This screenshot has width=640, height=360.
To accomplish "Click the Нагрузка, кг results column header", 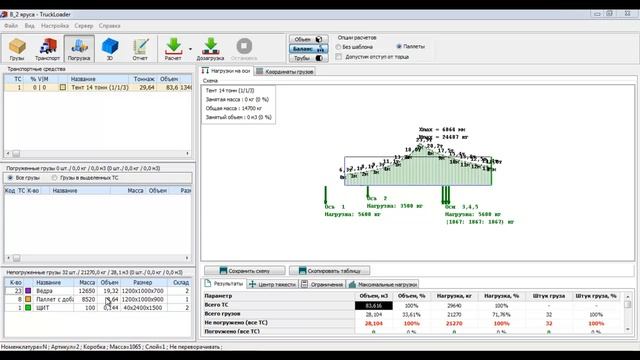I will [454, 296].
